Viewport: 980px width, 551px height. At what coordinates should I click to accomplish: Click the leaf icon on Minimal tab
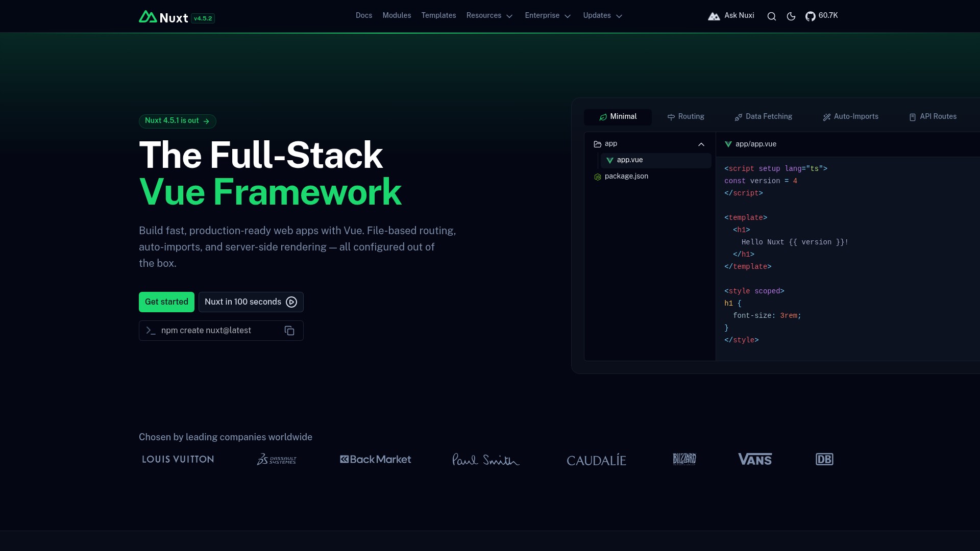[603, 117]
